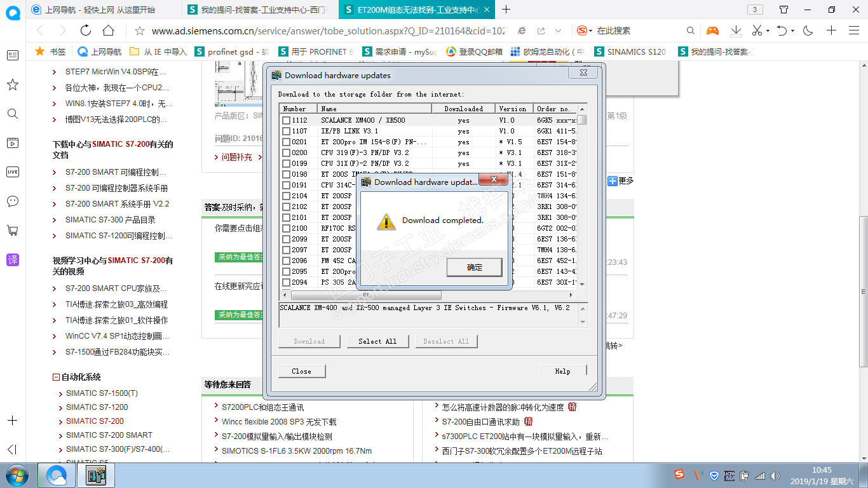
Task: Switch to the 我的提问-找答案 tab
Action: [259, 10]
